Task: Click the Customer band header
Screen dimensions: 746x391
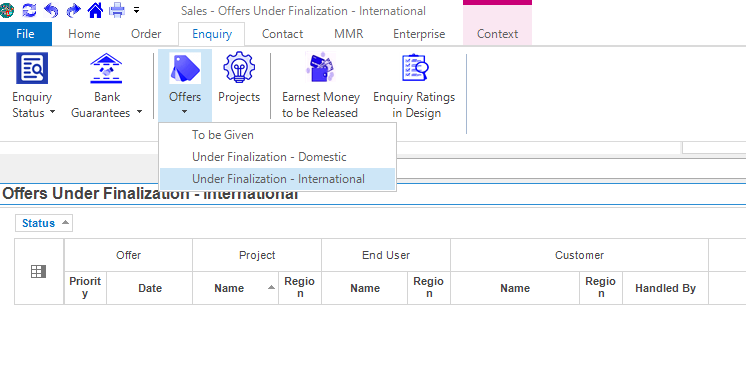Action: click(x=579, y=255)
